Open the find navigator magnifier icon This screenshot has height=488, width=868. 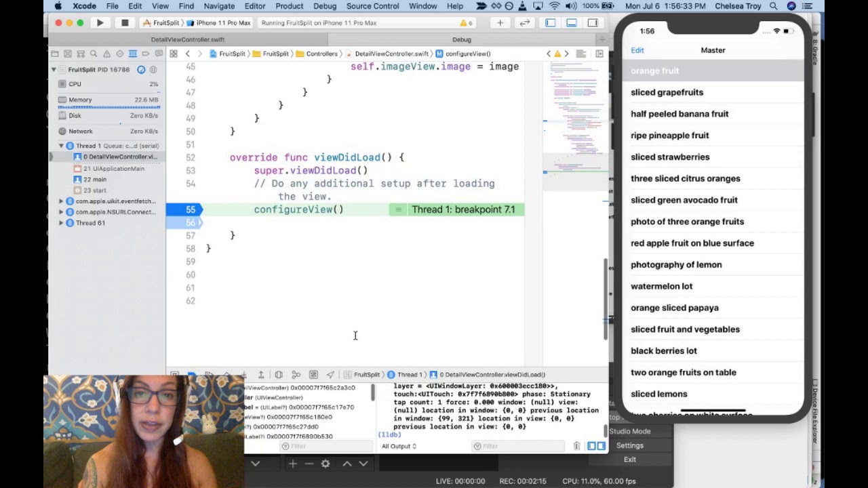click(x=94, y=54)
